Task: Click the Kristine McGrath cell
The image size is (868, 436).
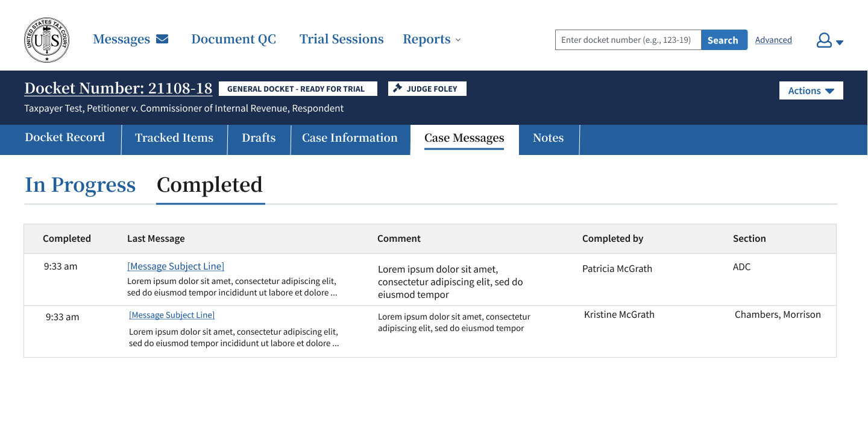Action: tap(619, 314)
